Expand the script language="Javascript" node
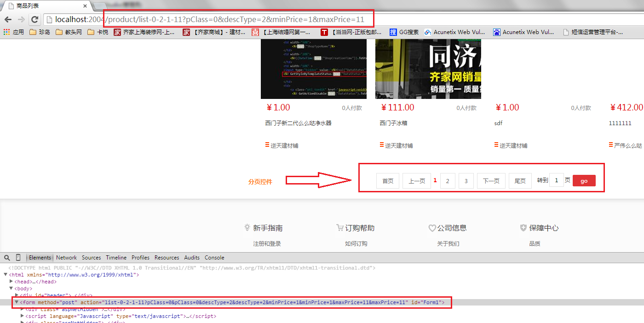The width and height of the screenshot is (644, 323). 23,316
